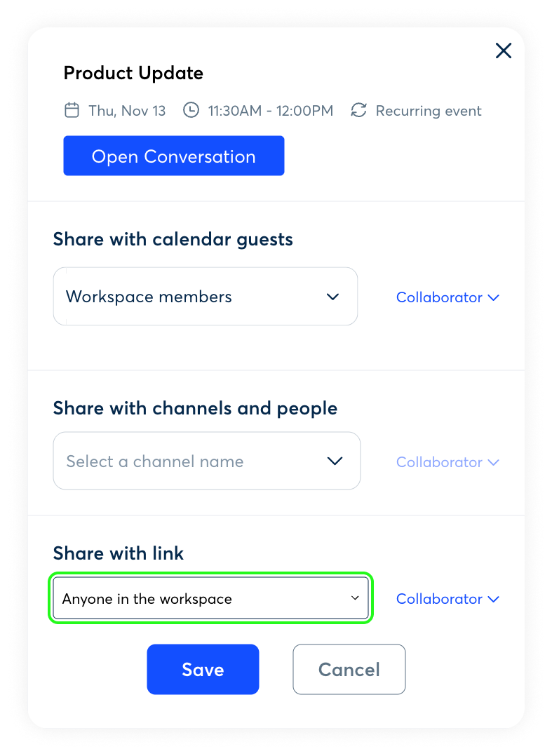Change Collaborator role for channels and people
Viewport: 552px width, 756px height.
point(447,462)
